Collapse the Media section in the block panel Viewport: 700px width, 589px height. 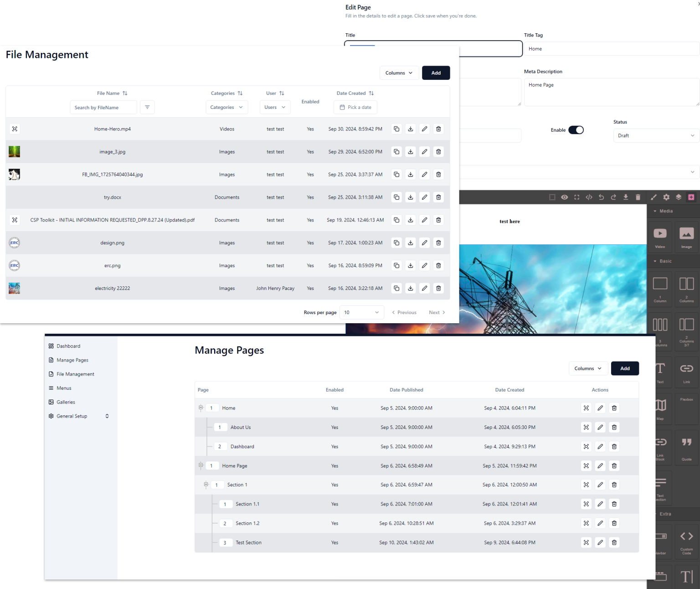(655, 211)
